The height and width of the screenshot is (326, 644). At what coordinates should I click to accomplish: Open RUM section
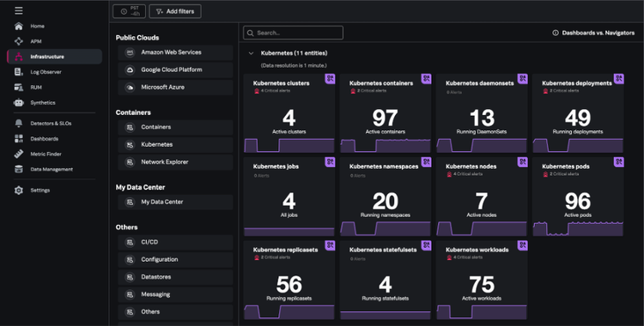coord(36,88)
